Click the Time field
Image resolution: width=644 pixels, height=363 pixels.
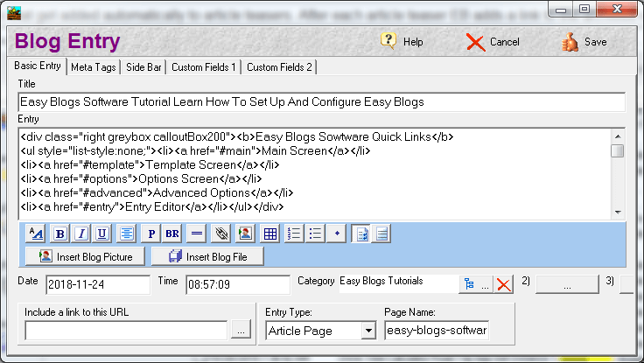tap(238, 284)
